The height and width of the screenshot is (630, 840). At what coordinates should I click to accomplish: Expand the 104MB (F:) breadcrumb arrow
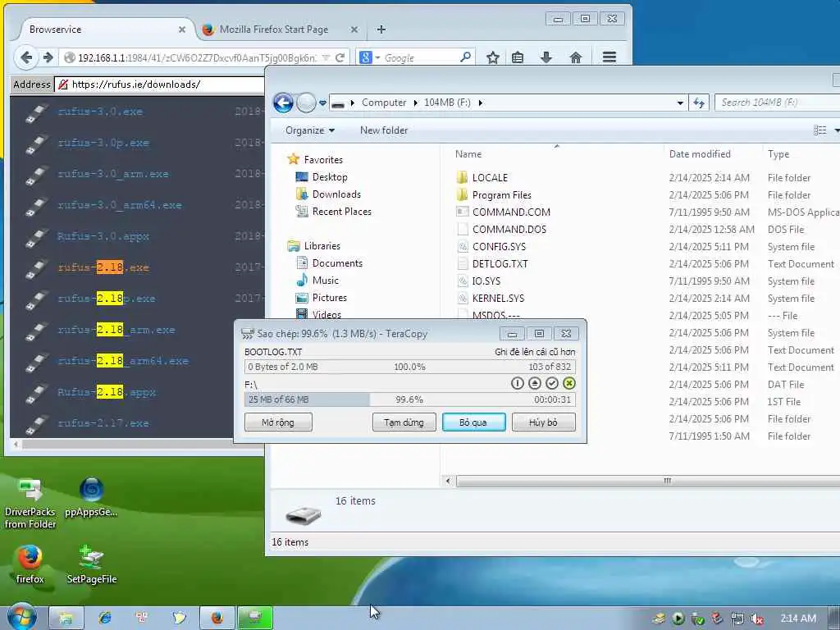tap(481, 103)
